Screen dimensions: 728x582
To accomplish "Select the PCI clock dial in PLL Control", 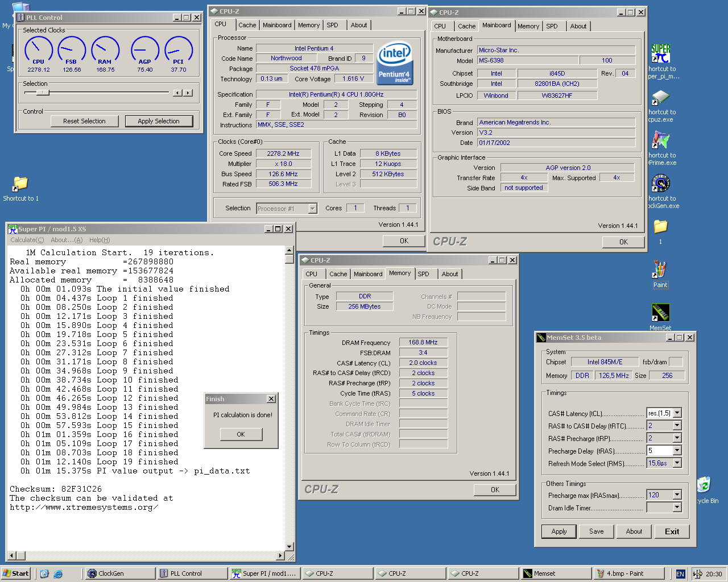I will click(x=179, y=50).
